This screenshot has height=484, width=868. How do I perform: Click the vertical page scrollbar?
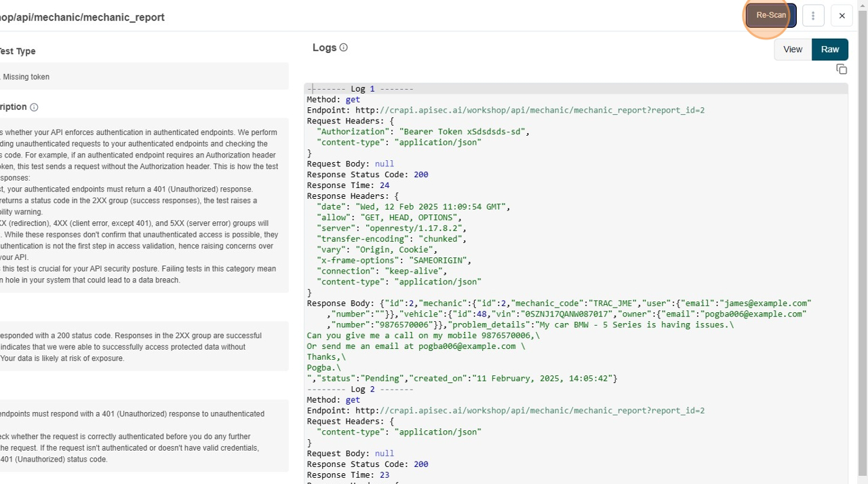point(862,238)
